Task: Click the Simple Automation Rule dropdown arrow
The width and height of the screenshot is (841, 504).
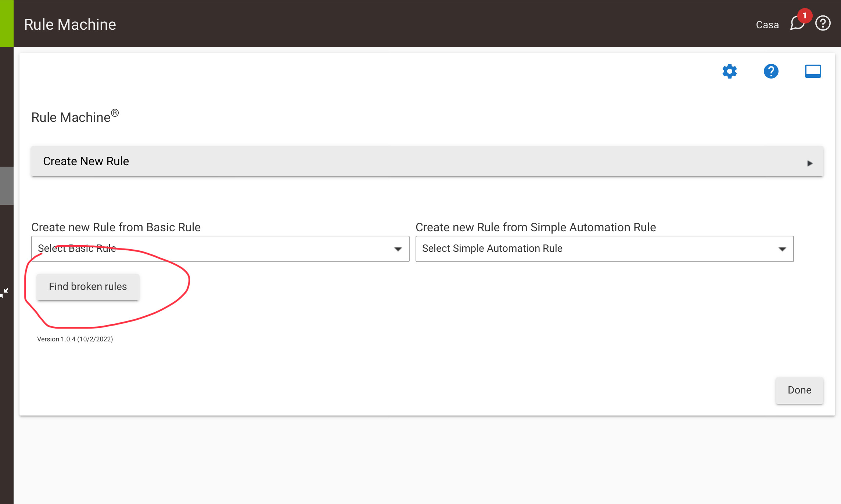Action: (x=782, y=249)
